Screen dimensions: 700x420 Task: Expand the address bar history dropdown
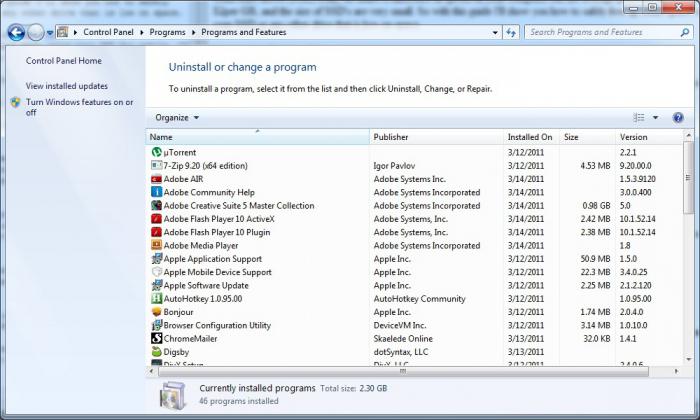(x=495, y=32)
